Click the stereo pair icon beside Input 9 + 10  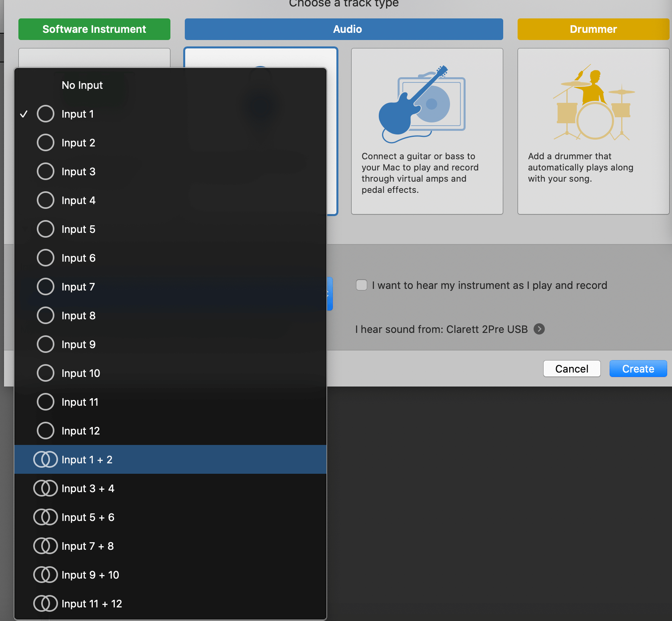point(46,575)
